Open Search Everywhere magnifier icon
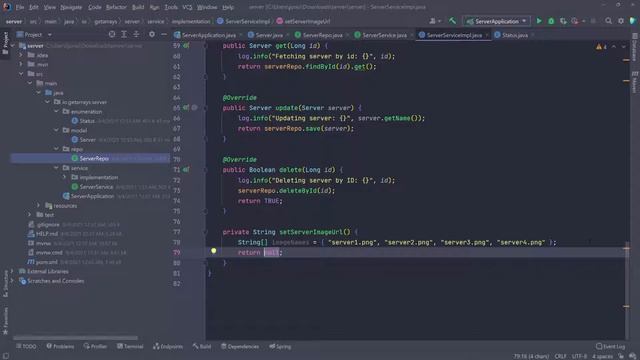The width and height of the screenshot is (640, 360). tap(609, 21)
